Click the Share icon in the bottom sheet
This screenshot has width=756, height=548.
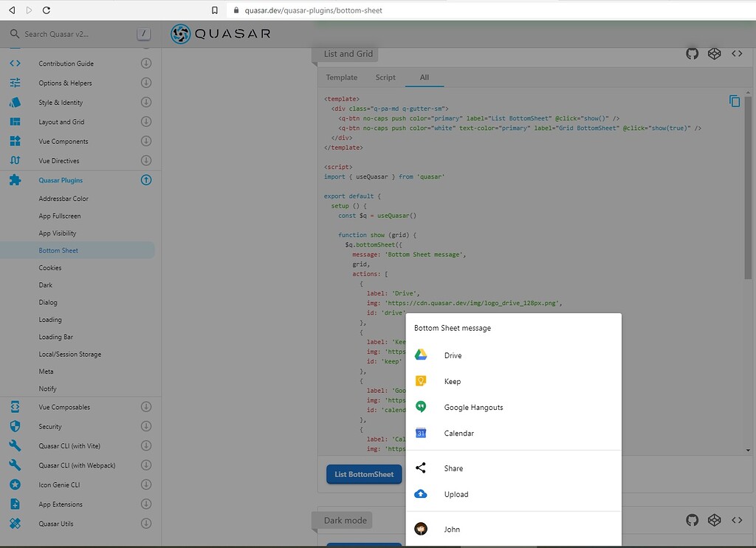(421, 467)
